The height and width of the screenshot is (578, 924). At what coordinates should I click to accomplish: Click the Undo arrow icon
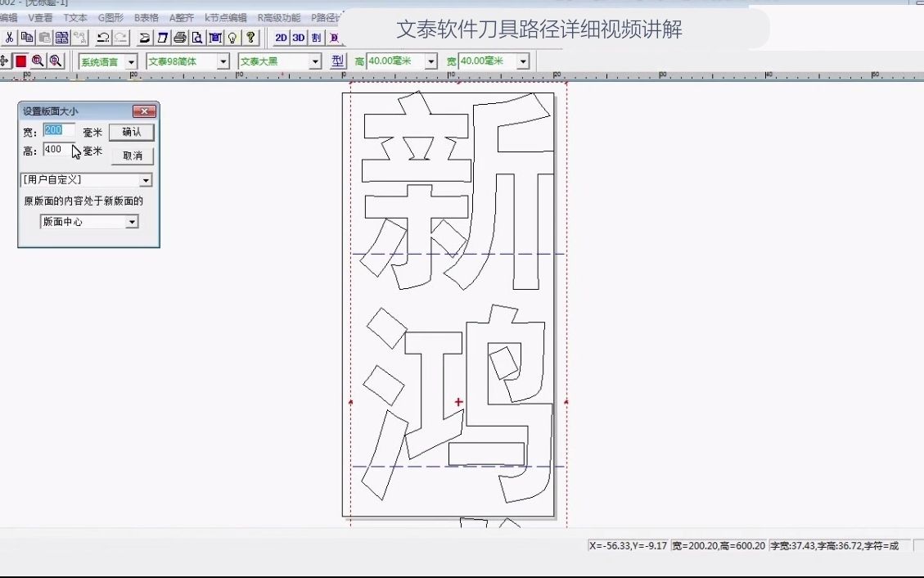[104, 37]
